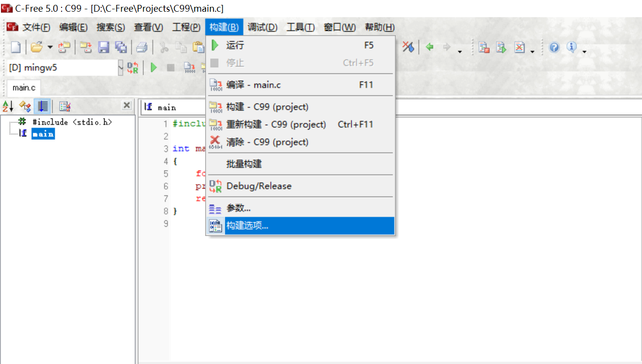Open the 工程(P) menu
The width and height of the screenshot is (642, 364).
[x=186, y=27]
